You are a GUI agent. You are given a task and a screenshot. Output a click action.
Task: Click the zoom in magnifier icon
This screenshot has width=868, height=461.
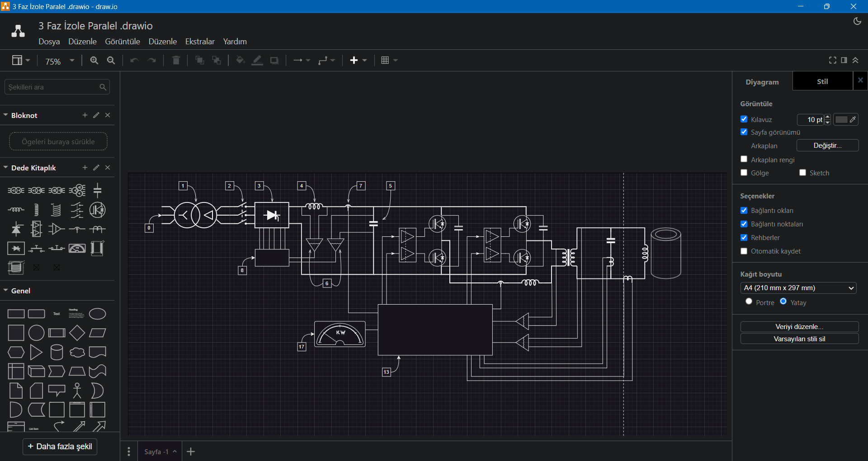click(94, 61)
